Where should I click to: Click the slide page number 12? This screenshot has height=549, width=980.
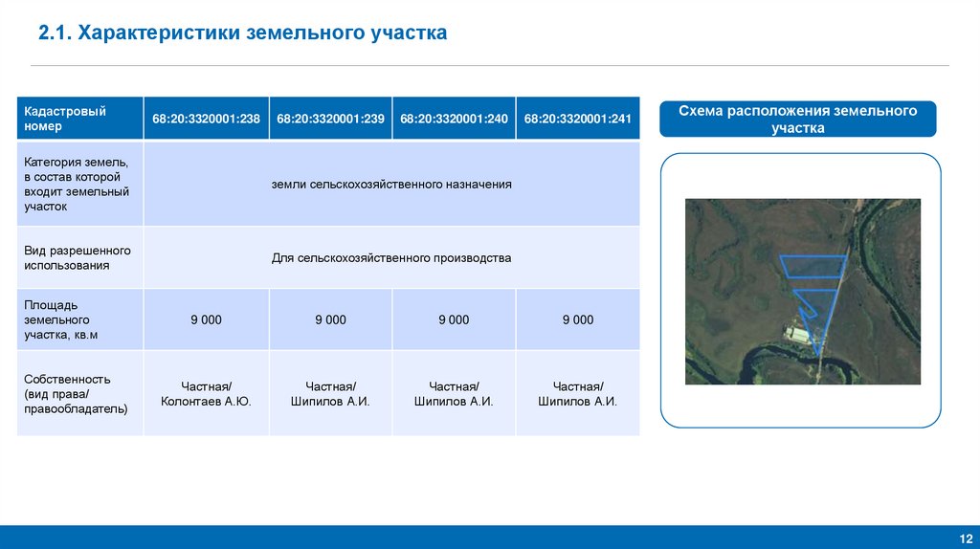coord(966,538)
